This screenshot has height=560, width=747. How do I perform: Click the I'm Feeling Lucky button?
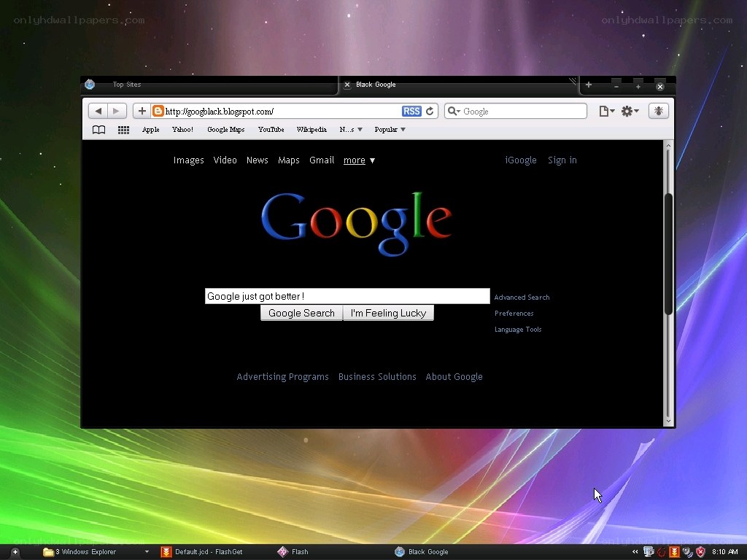[388, 313]
